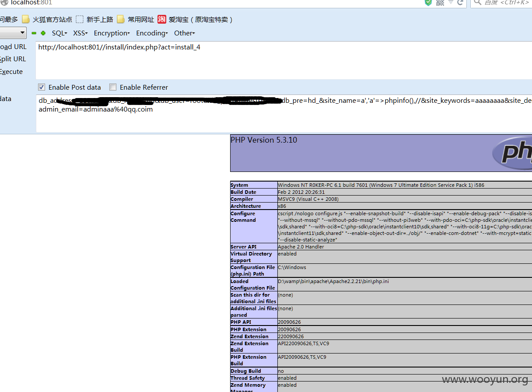Click the PHP API 20090626 value
The width and height of the screenshot is (532, 392).
pos(289,322)
